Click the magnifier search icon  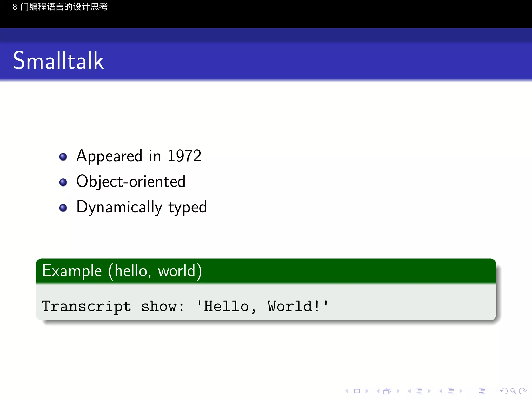pyautogui.click(x=513, y=391)
